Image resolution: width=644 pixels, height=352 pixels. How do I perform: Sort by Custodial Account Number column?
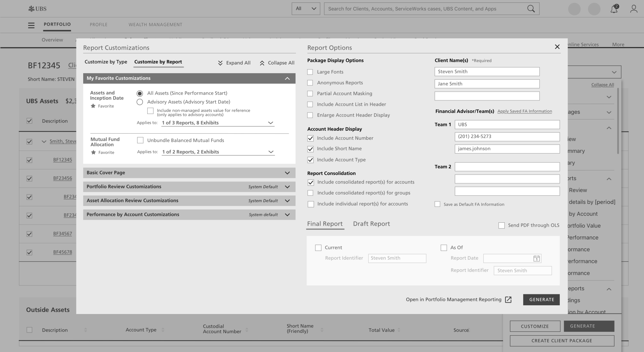coord(247,330)
